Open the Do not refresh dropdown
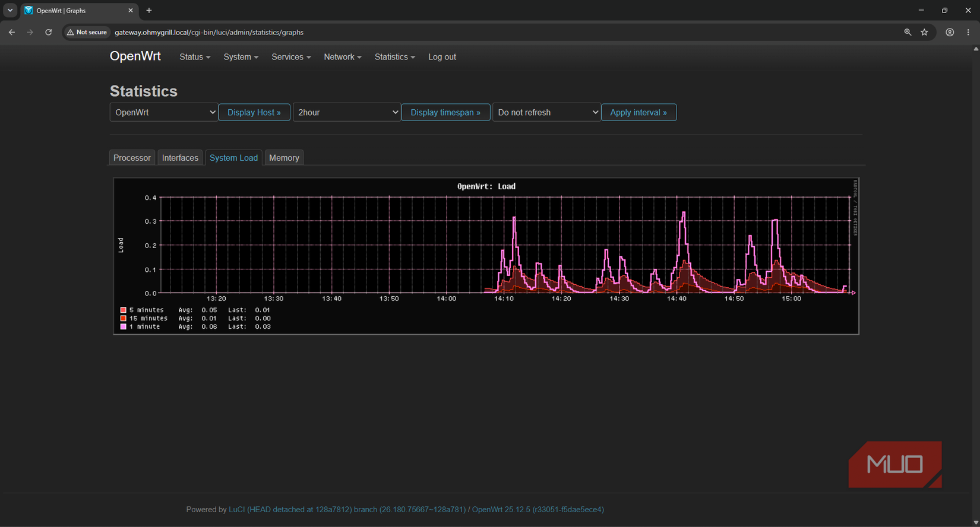This screenshot has height=527, width=980. coord(546,112)
